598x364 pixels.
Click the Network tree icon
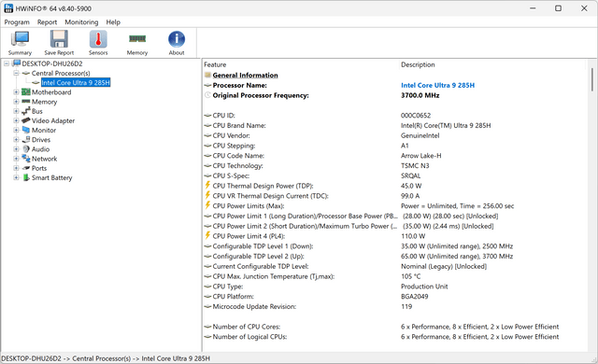click(26, 158)
